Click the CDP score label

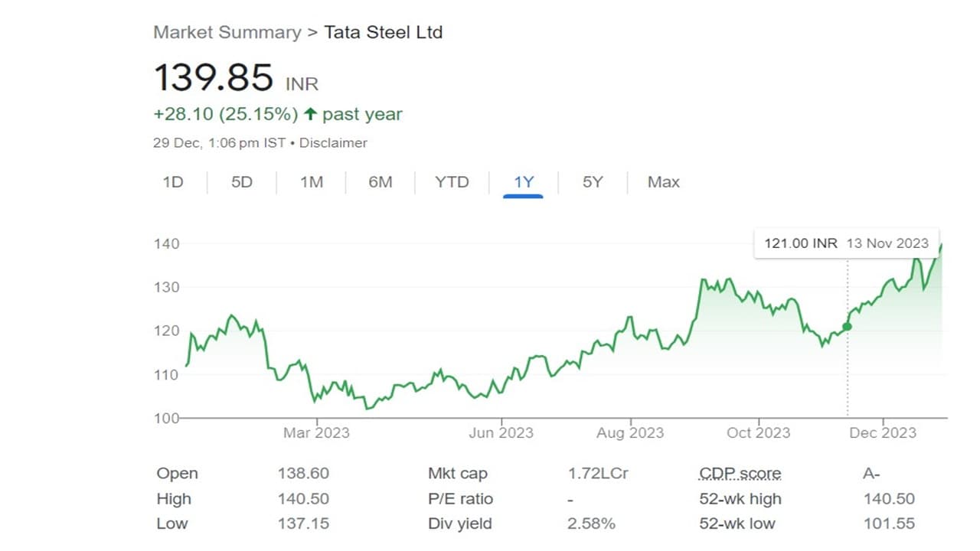(x=740, y=474)
